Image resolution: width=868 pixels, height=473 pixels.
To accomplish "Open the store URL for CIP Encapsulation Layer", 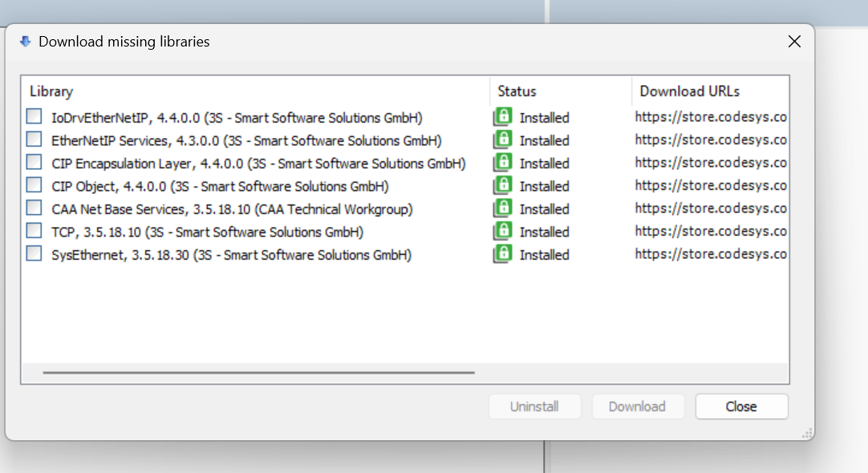I will (711, 163).
